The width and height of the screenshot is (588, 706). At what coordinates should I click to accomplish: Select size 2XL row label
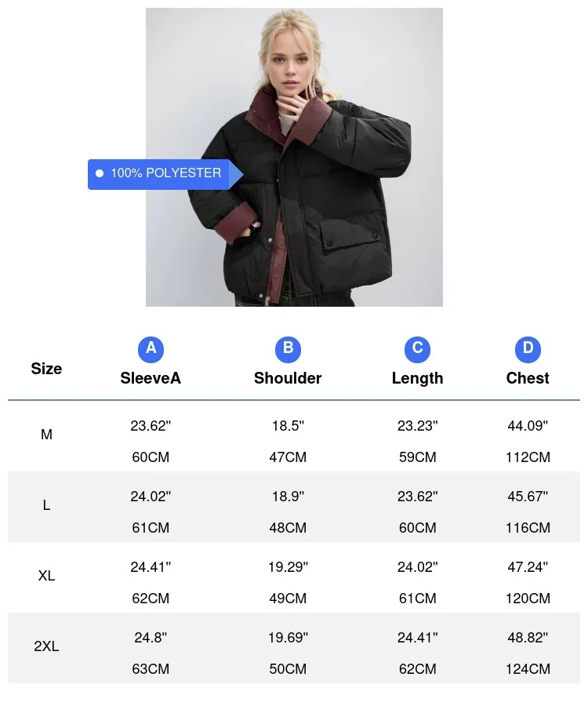pyautogui.click(x=46, y=647)
